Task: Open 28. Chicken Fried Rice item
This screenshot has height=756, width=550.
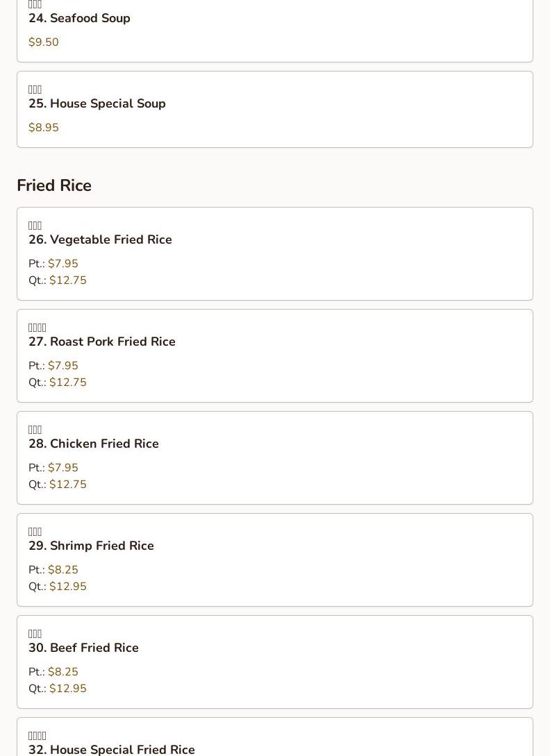Action: pyautogui.click(x=94, y=444)
